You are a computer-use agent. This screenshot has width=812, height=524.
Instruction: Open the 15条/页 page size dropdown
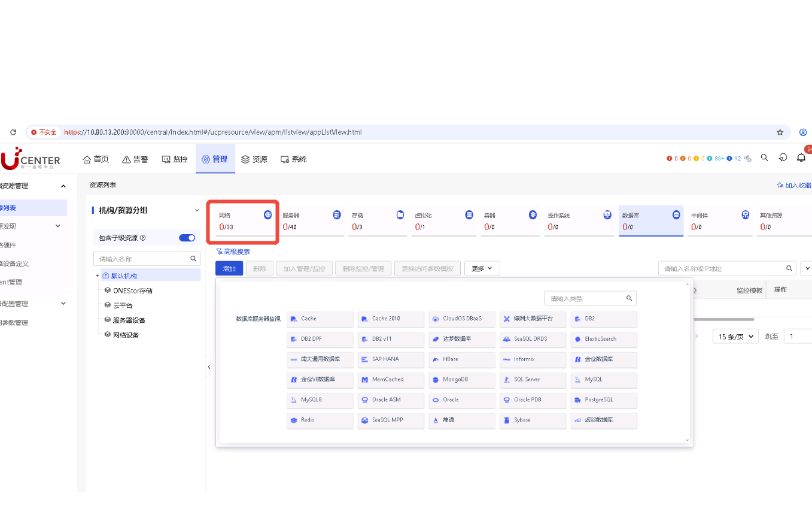click(735, 337)
